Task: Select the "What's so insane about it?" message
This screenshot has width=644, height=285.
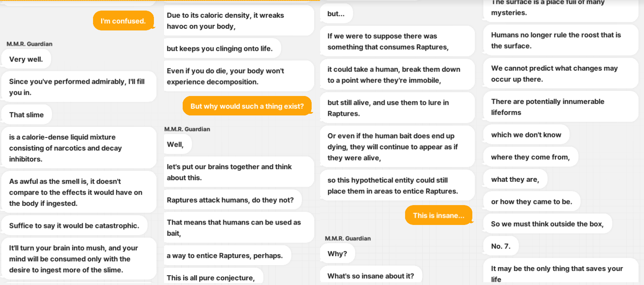Action: pyautogui.click(x=371, y=276)
